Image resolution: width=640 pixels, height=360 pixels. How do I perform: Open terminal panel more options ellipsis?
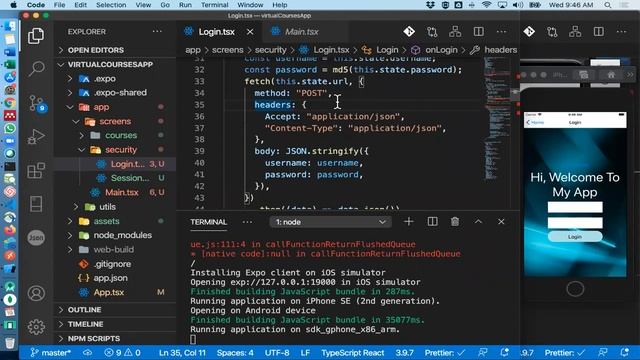(x=247, y=222)
